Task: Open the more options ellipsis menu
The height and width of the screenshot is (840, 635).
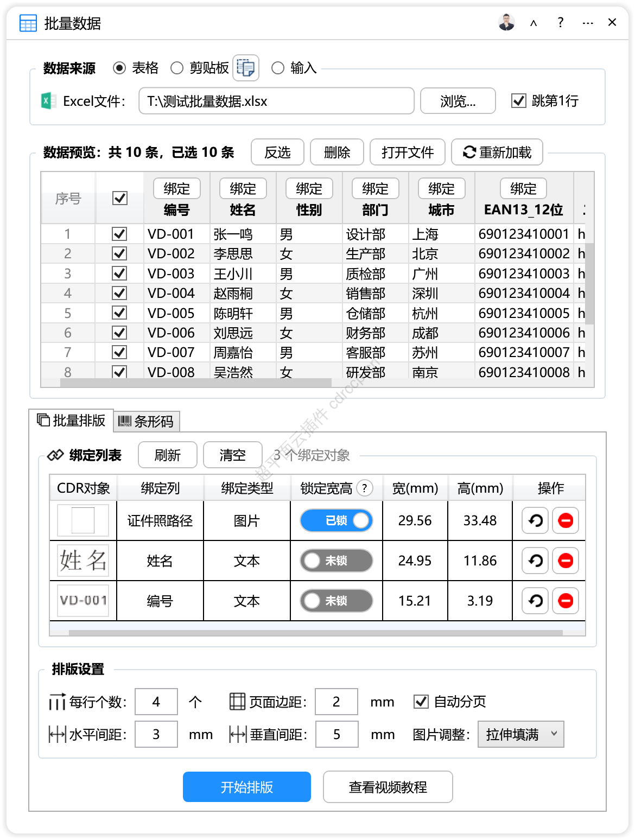Action: 587,23
